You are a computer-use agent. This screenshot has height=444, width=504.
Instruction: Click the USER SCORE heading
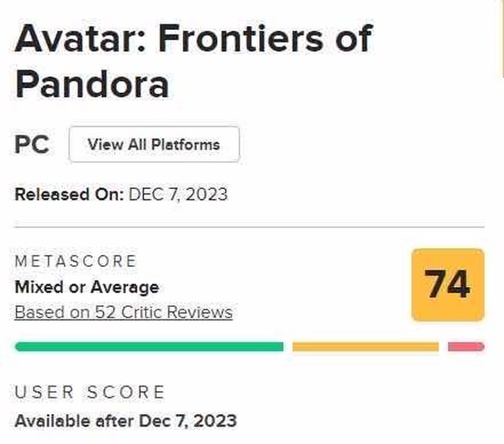pos(91,391)
